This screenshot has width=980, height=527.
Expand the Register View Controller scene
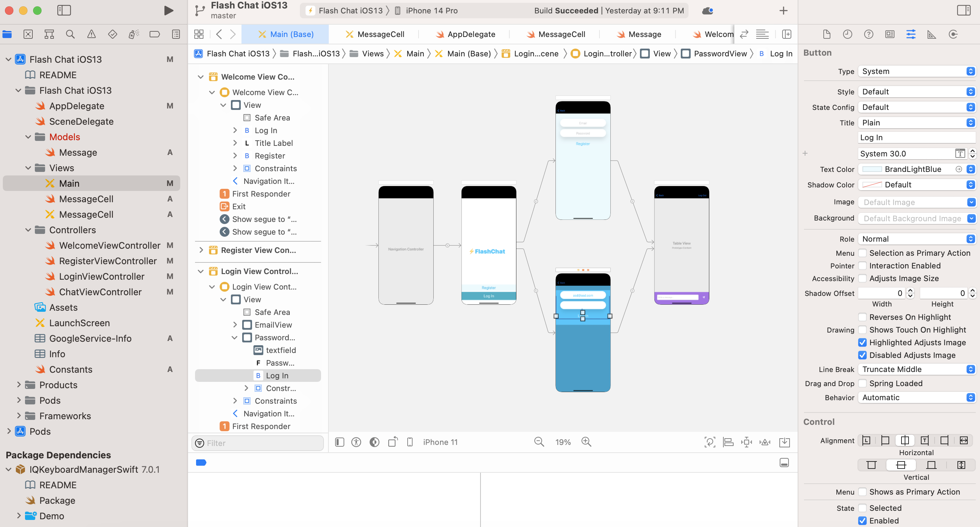tap(201, 250)
